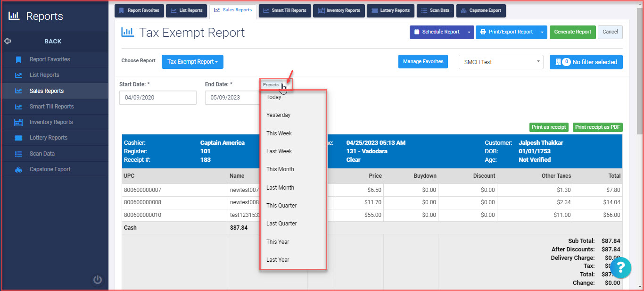Image resolution: width=644 pixels, height=291 pixels.
Task: Open the Tax Exempt Report chooser dropdown
Action: (x=192, y=62)
